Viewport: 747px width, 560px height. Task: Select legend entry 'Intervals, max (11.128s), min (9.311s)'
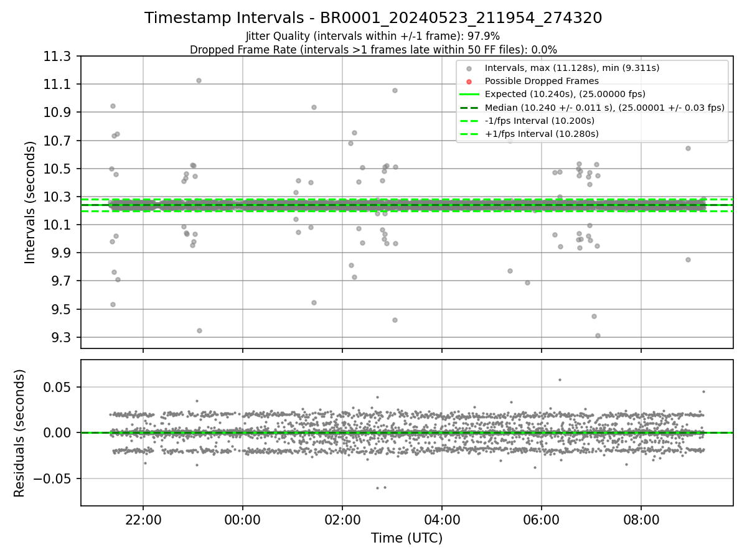tap(571, 68)
